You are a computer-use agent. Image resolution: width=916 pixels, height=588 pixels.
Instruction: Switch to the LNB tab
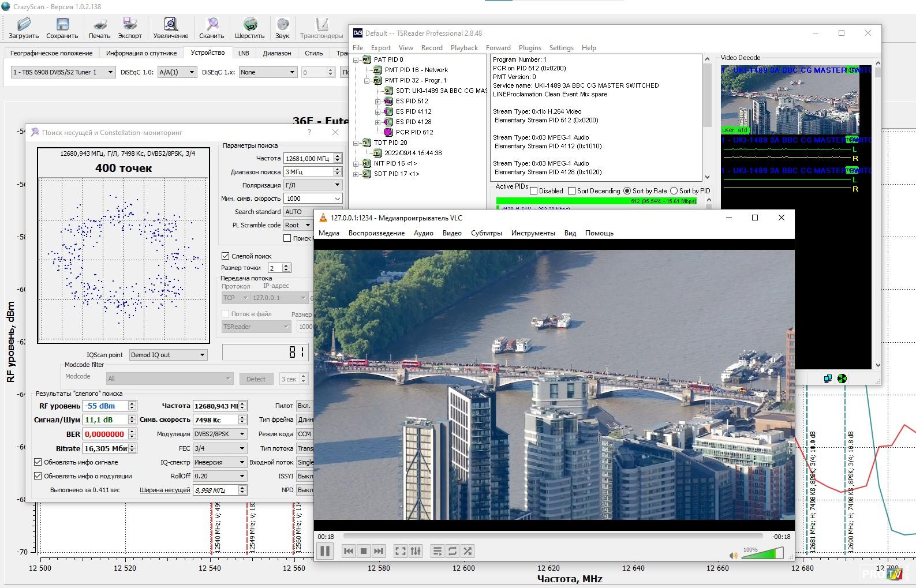[244, 53]
